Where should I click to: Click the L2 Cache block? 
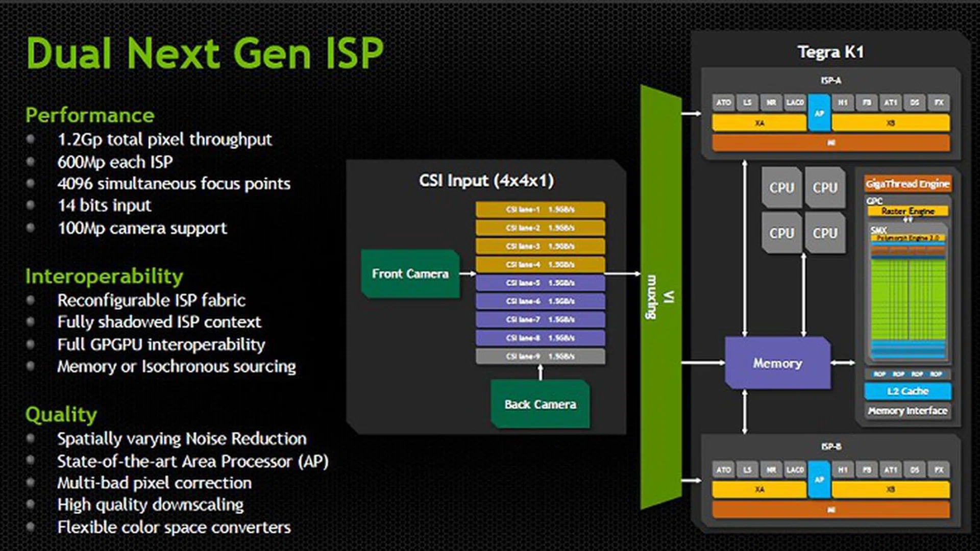click(x=907, y=391)
